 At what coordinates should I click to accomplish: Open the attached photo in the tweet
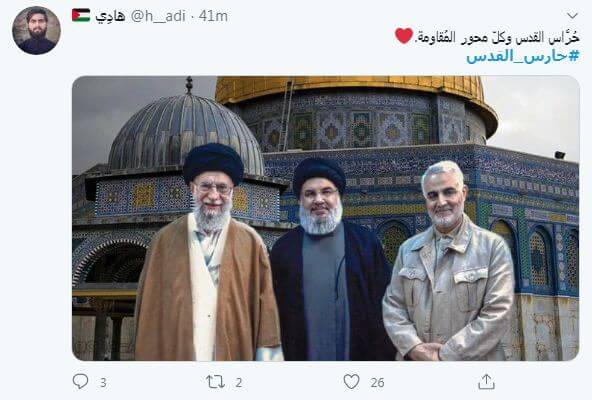(325, 218)
